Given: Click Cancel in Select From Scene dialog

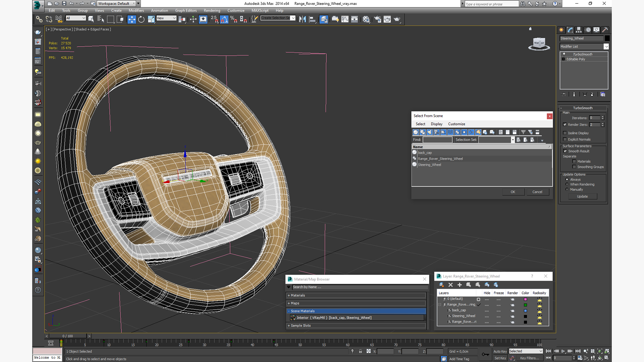Looking at the screenshot, I should pyautogui.click(x=537, y=192).
